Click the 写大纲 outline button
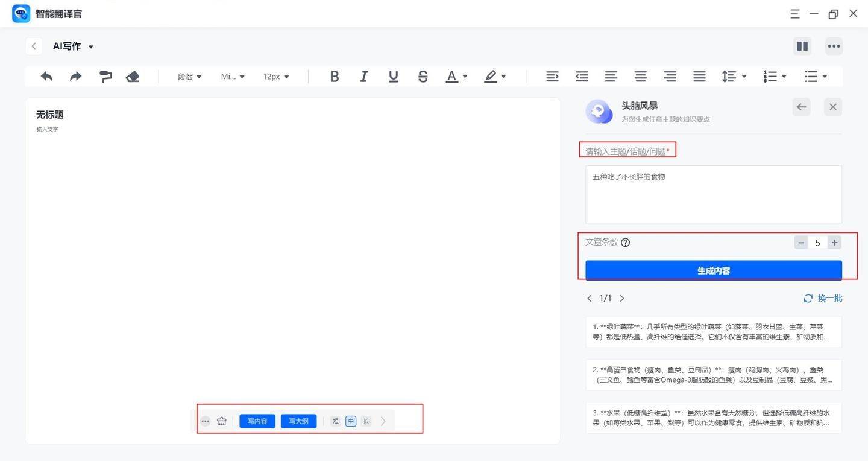The height and width of the screenshot is (461, 868). click(298, 421)
